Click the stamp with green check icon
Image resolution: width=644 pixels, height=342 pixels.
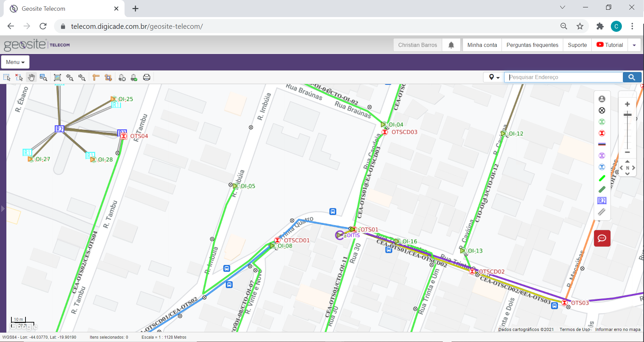(134, 77)
